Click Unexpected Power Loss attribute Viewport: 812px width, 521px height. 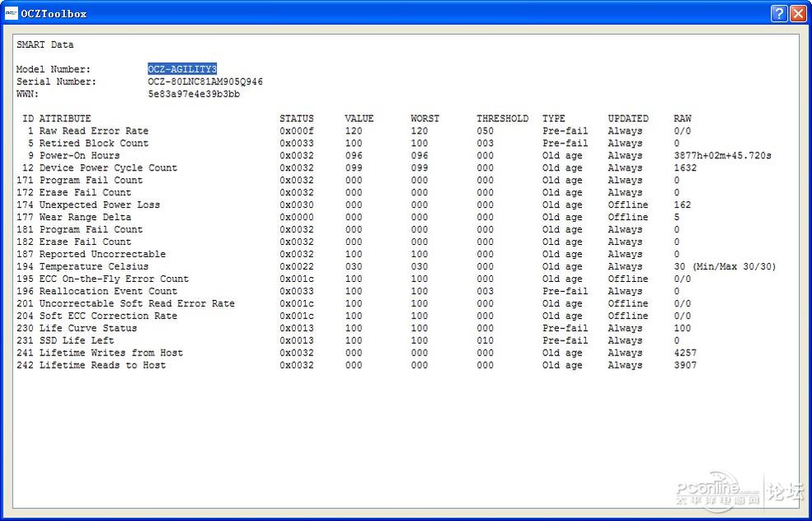tap(100, 205)
